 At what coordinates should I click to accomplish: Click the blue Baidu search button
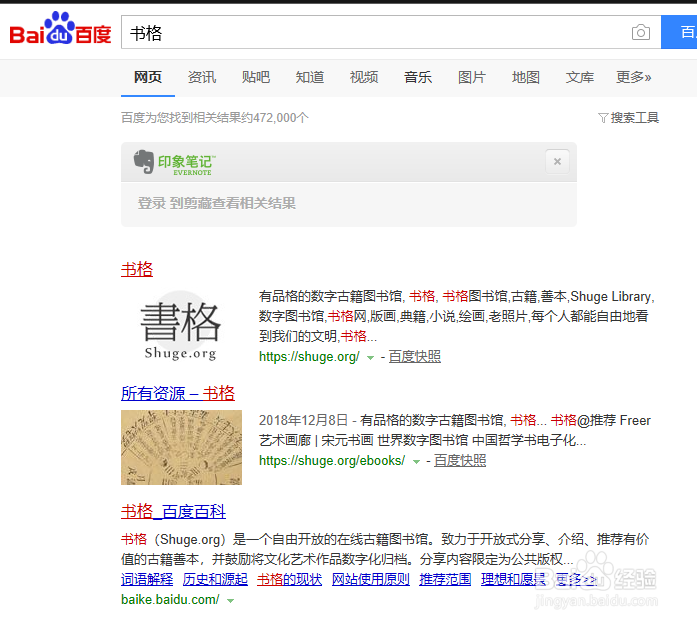tap(679, 32)
